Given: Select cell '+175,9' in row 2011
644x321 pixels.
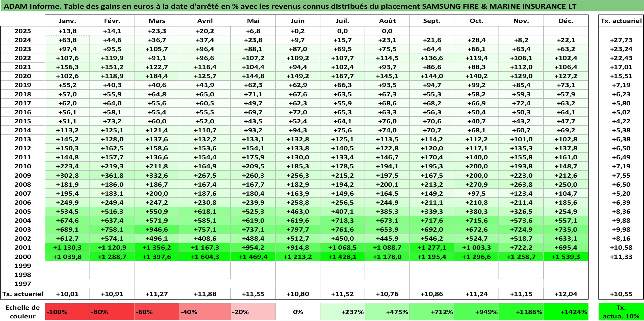Looking at the screenshot, I should (253, 157).
